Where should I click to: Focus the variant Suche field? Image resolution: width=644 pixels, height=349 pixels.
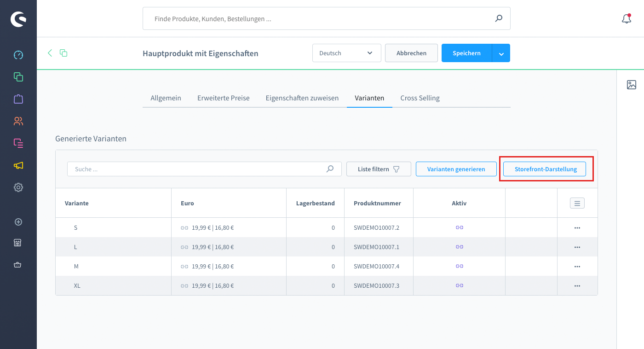204,169
